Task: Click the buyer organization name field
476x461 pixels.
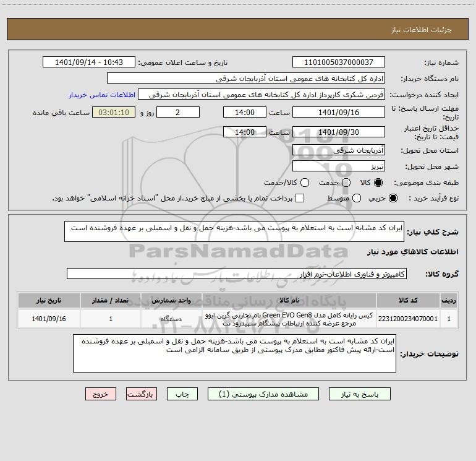Action: pos(246,78)
